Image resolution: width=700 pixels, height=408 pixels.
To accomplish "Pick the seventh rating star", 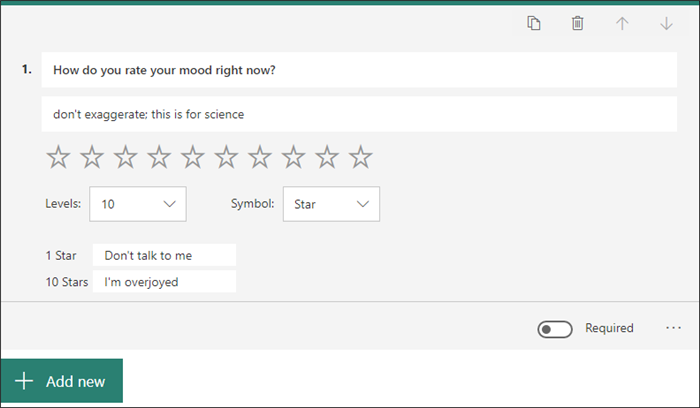I will point(260,156).
